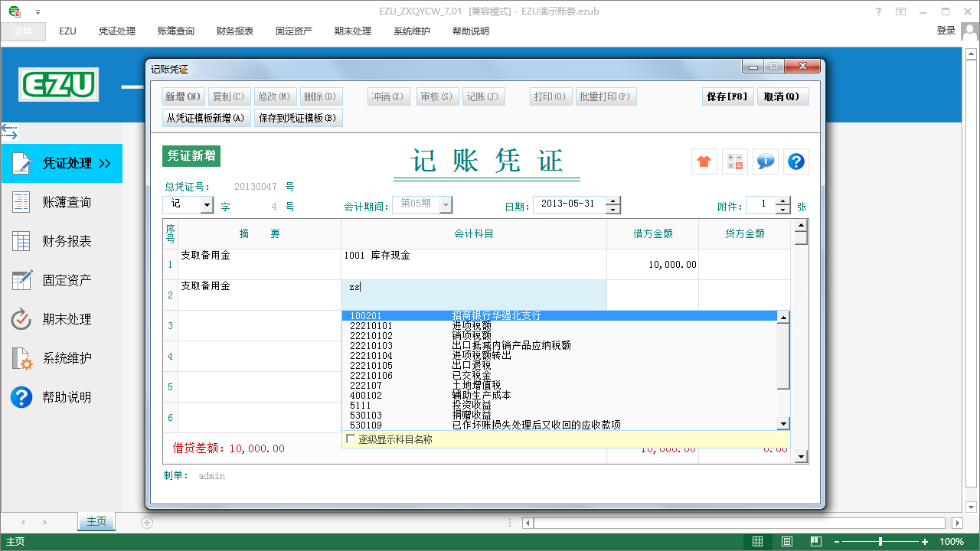Click the 100% zoom level text
The image size is (980, 551).
[x=952, y=542]
